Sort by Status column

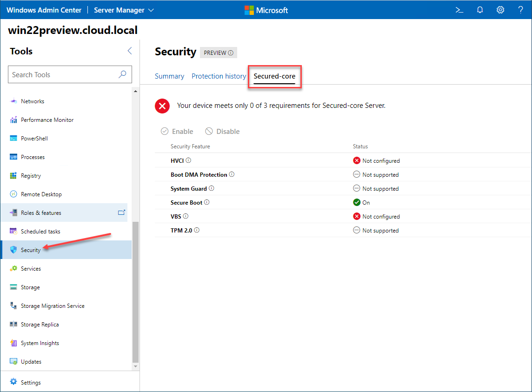click(360, 146)
